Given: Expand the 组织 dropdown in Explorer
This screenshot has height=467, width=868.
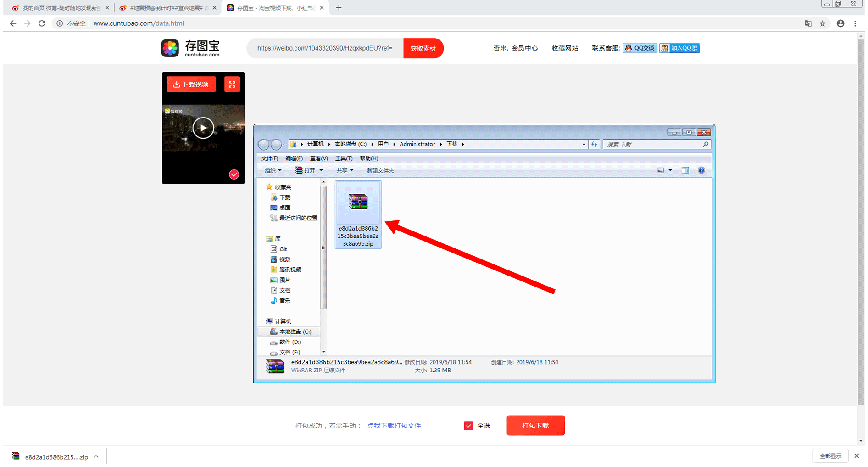Looking at the screenshot, I should pyautogui.click(x=273, y=170).
